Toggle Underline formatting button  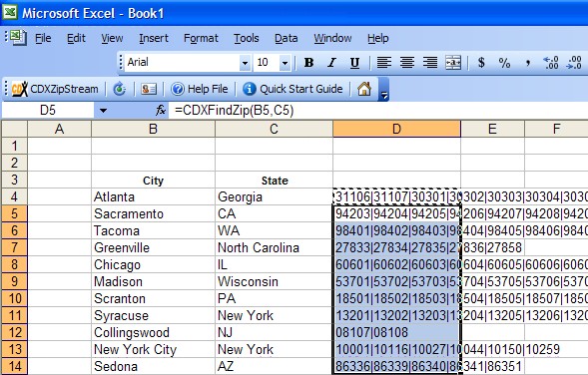coord(354,63)
